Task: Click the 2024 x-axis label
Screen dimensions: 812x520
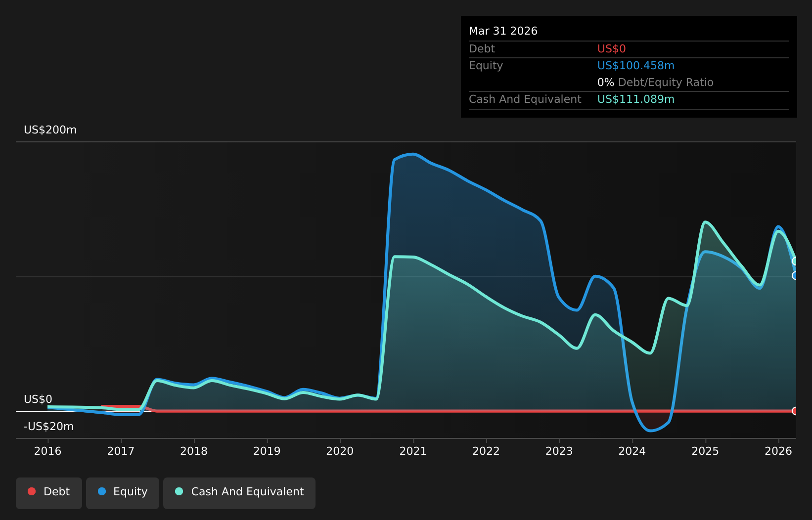Action: click(x=632, y=451)
